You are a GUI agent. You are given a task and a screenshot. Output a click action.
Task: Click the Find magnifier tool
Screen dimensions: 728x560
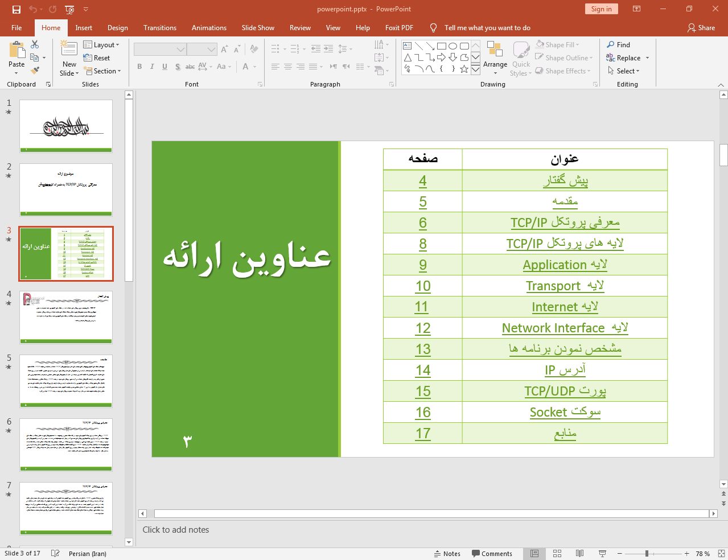(618, 45)
